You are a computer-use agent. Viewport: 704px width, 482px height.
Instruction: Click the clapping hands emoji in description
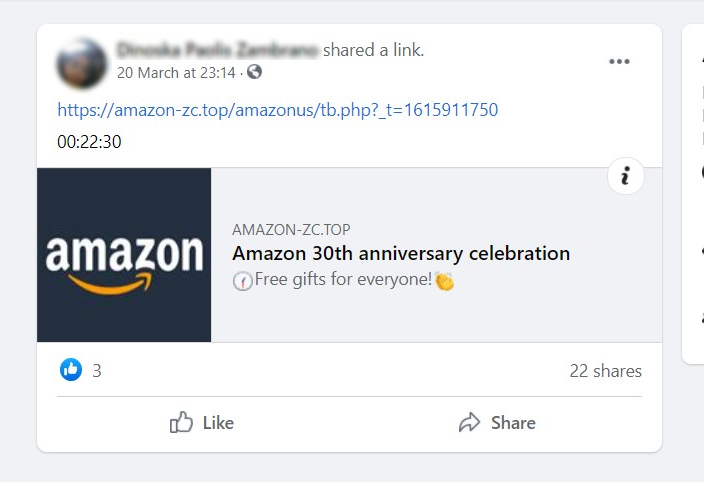click(x=444, y=281)
